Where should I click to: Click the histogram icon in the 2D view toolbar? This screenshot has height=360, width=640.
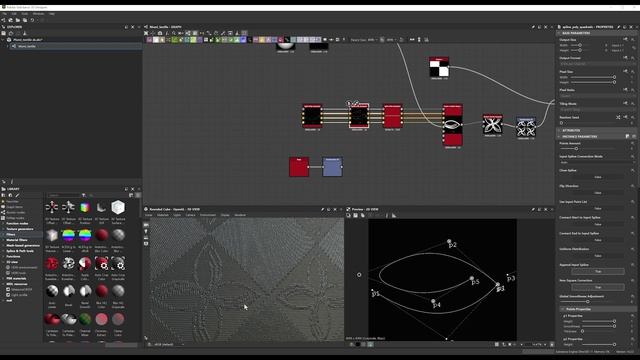coord(394,216)
